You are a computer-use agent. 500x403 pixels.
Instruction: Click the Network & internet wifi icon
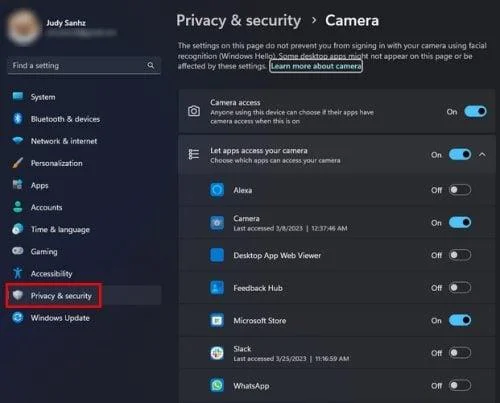pos(18,141)
